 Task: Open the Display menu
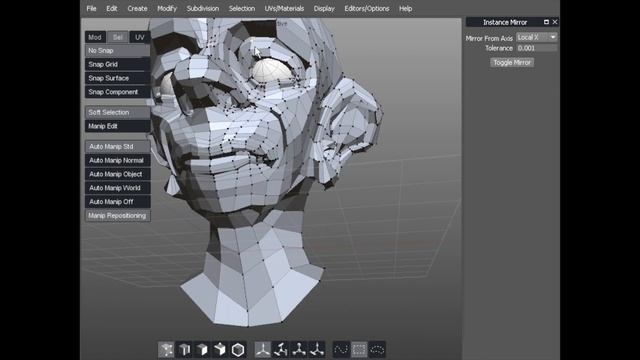[324, 9]
